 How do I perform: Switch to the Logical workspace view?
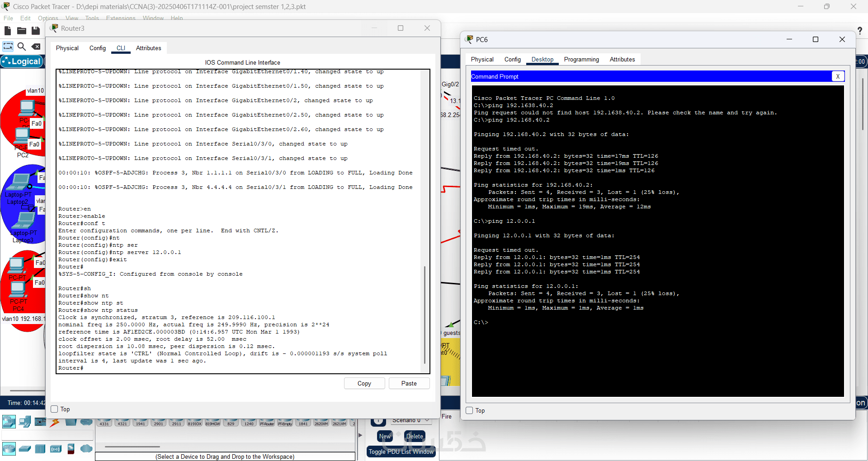point(22,61)
